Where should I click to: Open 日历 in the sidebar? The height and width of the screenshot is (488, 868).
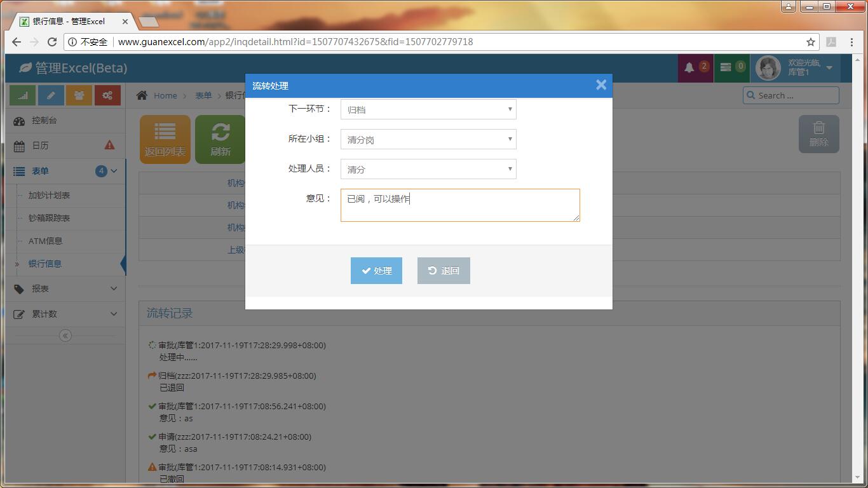click(41, 146)
